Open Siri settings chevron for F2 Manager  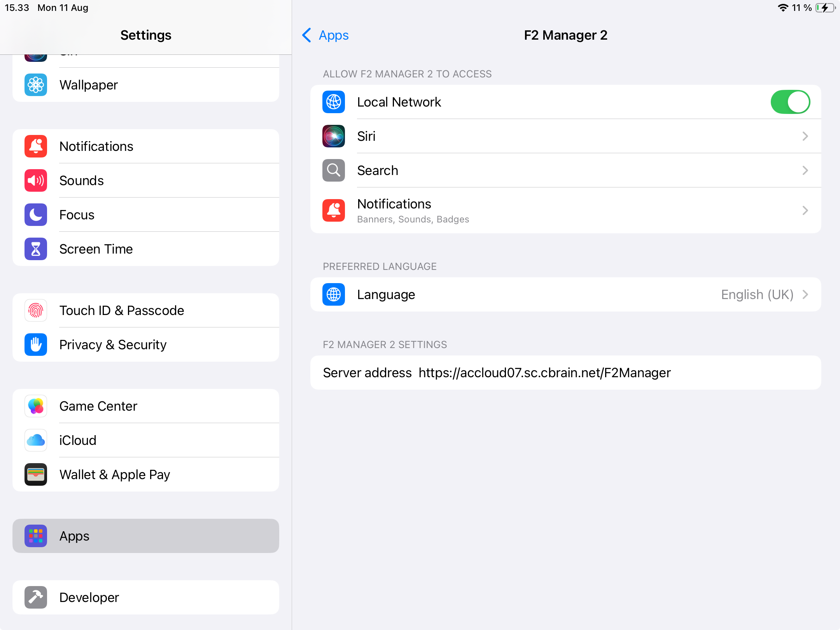click(x=805, y=136)
